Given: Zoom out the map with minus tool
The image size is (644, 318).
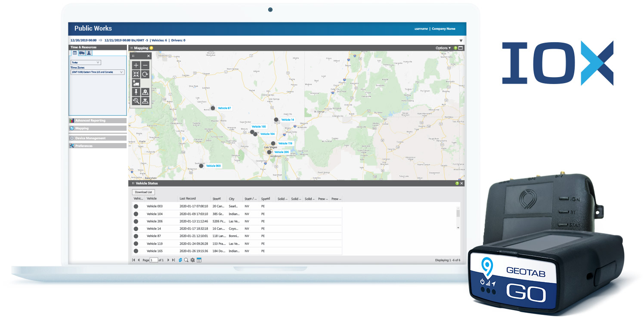Looking at the screenshot, I should tap(146, 65).
